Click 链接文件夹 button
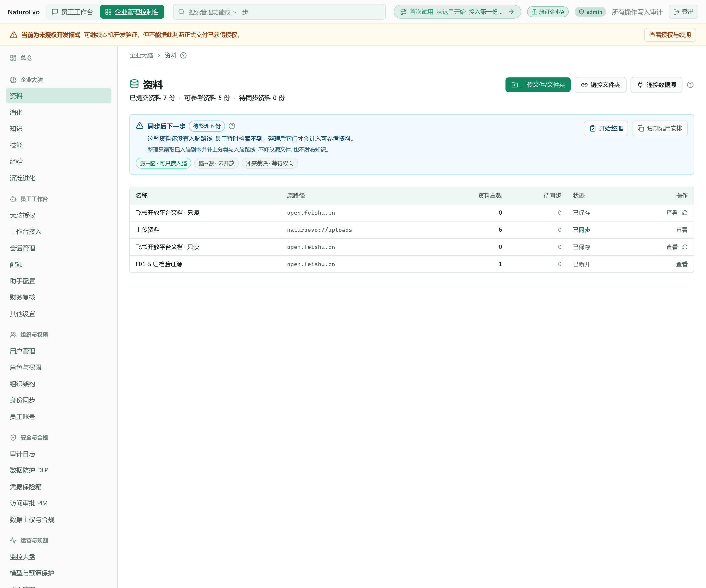This screenshot has width=706, height=588. [600, 85]
